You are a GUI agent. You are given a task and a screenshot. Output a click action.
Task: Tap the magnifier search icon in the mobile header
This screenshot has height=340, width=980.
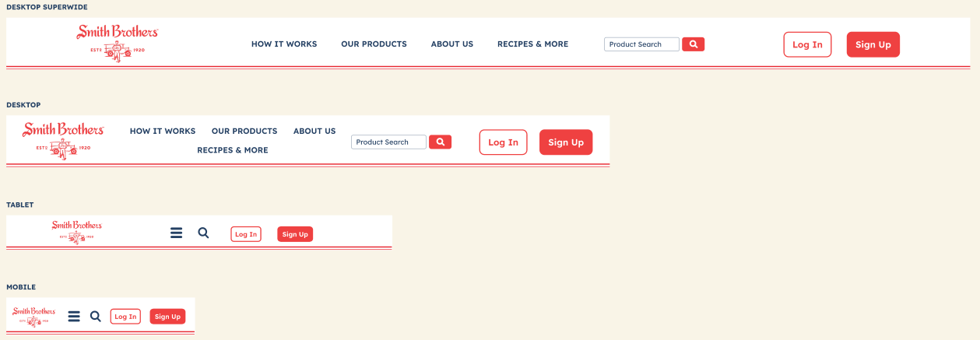pyautogui.click(x=96, y=316)
